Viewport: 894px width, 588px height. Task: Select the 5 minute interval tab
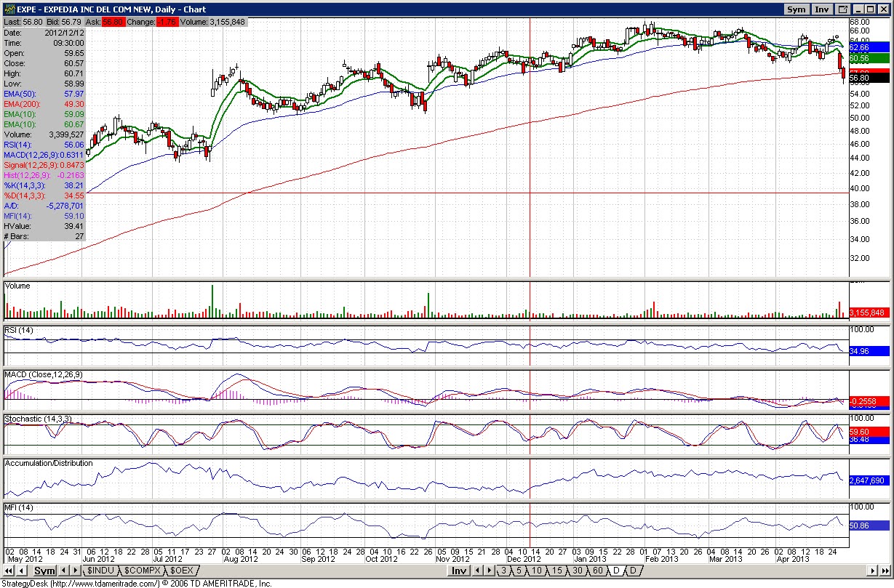click(x=519, y=571)
